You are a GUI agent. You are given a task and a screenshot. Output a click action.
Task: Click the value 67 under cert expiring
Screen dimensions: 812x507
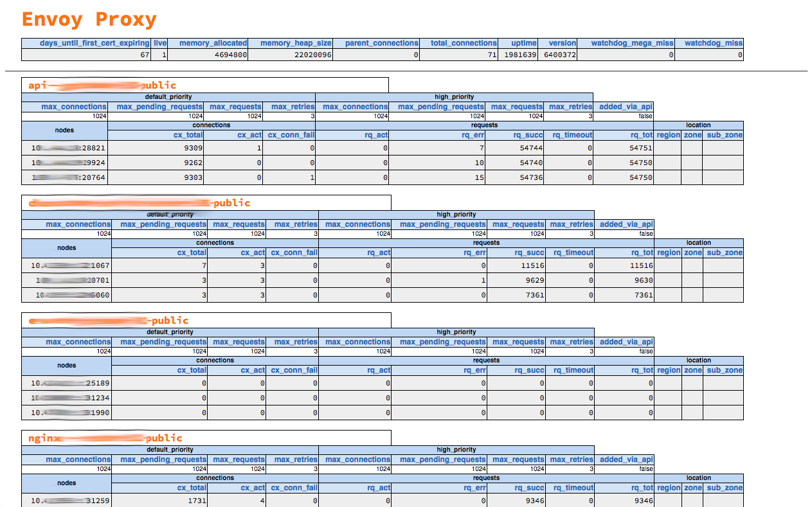point(145,55)
